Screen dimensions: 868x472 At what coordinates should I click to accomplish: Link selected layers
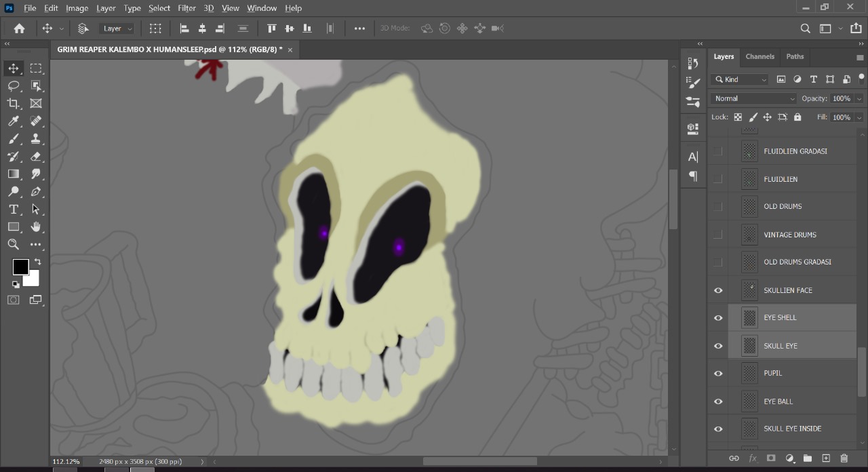tap(734, 458)
